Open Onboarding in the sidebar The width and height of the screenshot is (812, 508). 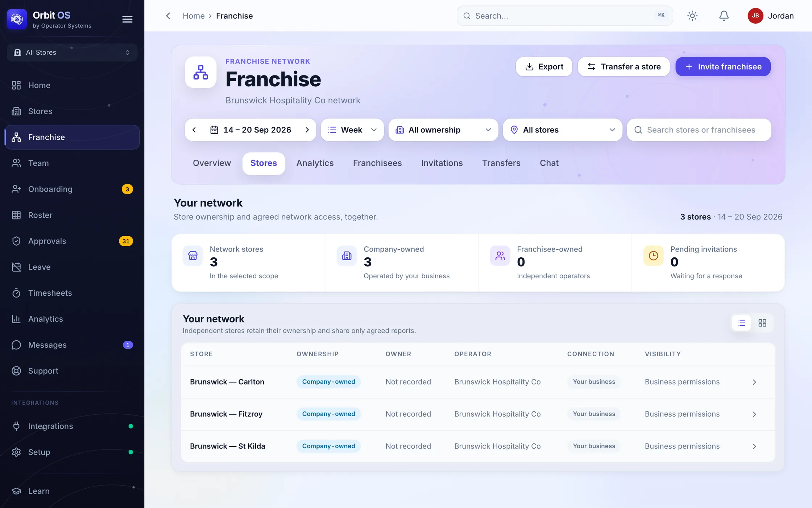[x=72, y=189]
